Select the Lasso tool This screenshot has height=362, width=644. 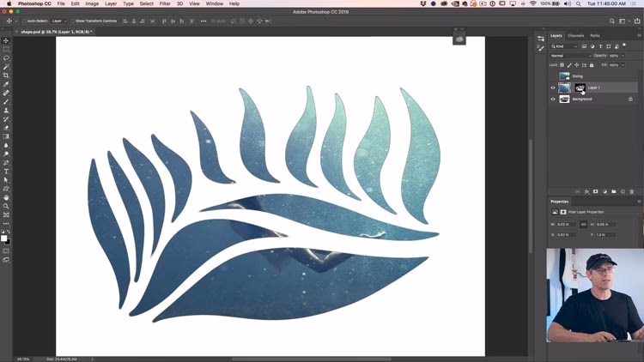[6, 58]
